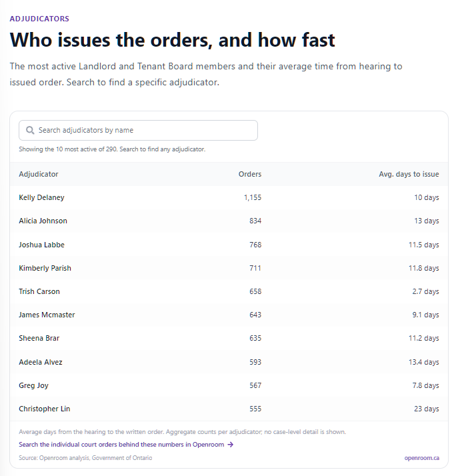Screen dimensions: 456x476
Task: Select the Trish Carson row
Action: tap(229, 291)
